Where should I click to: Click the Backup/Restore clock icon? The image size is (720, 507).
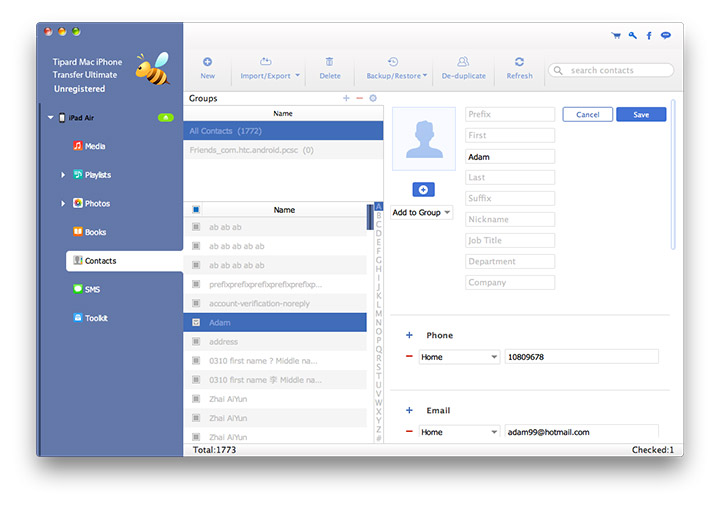[393, 62]
